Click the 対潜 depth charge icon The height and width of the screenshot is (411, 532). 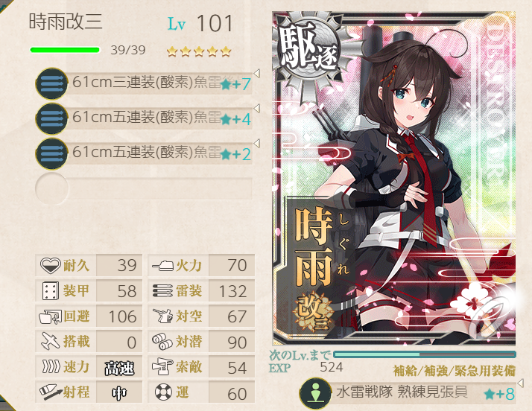coord(162,342)
